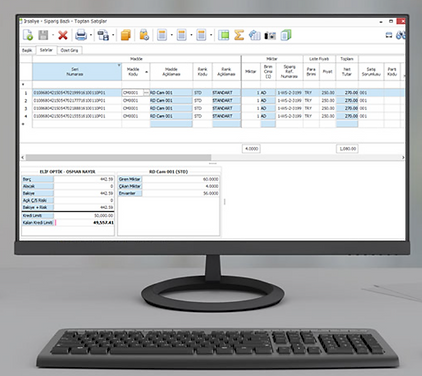Click the camera icon in the toolbar
422x376 pixels.
270,35
